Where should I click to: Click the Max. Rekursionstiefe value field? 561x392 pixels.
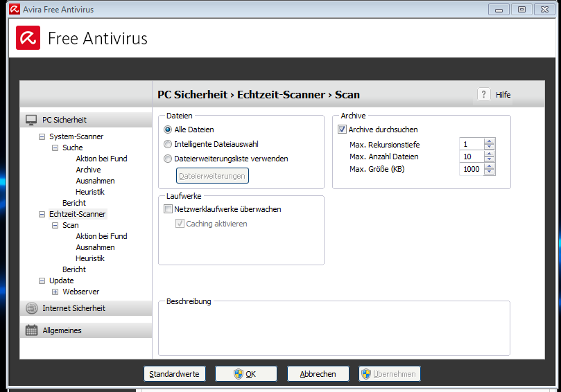[472, 144]
